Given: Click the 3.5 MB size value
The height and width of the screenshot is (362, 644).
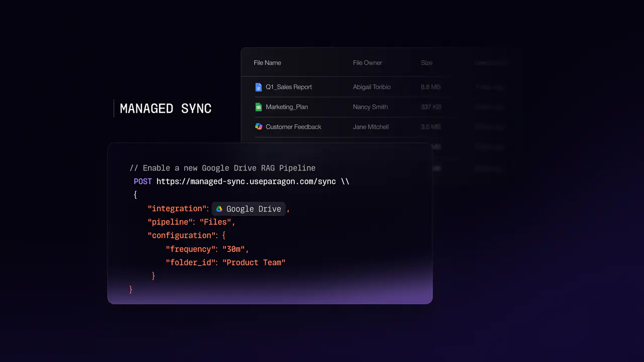Looking at the screenshot, I should click(x=431, y=127).
